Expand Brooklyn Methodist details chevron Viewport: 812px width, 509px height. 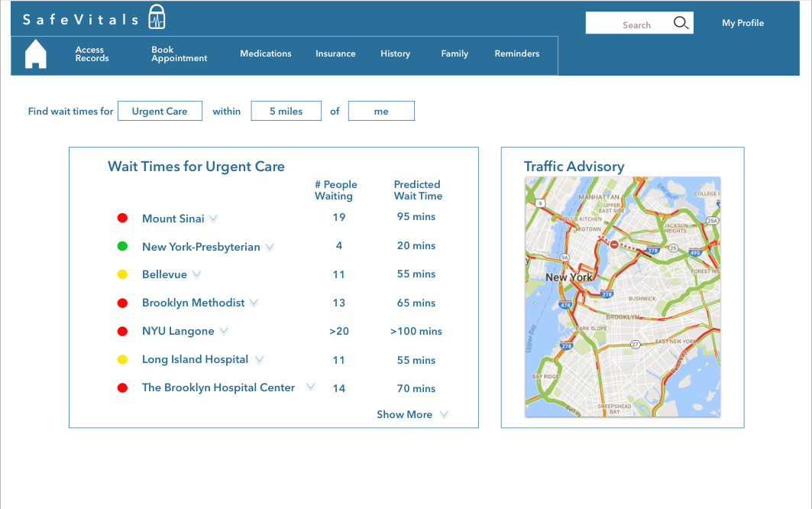click(254, 302)
